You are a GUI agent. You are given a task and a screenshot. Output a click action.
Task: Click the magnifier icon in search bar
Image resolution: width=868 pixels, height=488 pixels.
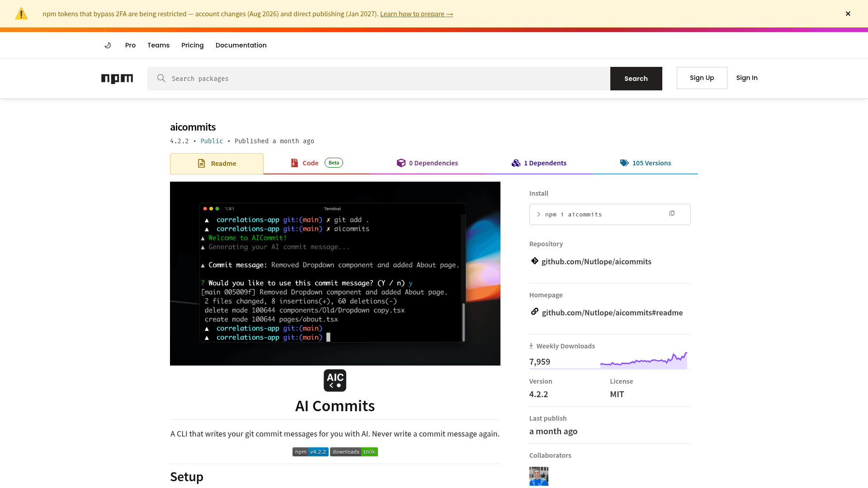click(x=161, y=78)
